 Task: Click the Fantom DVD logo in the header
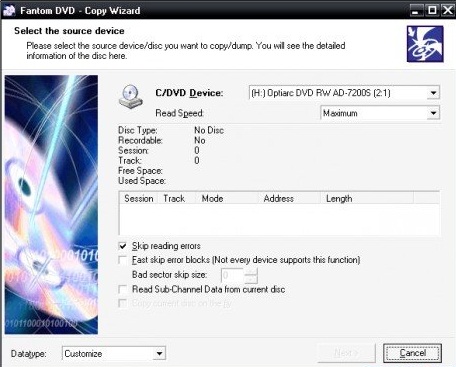click(x=425, y=44)
